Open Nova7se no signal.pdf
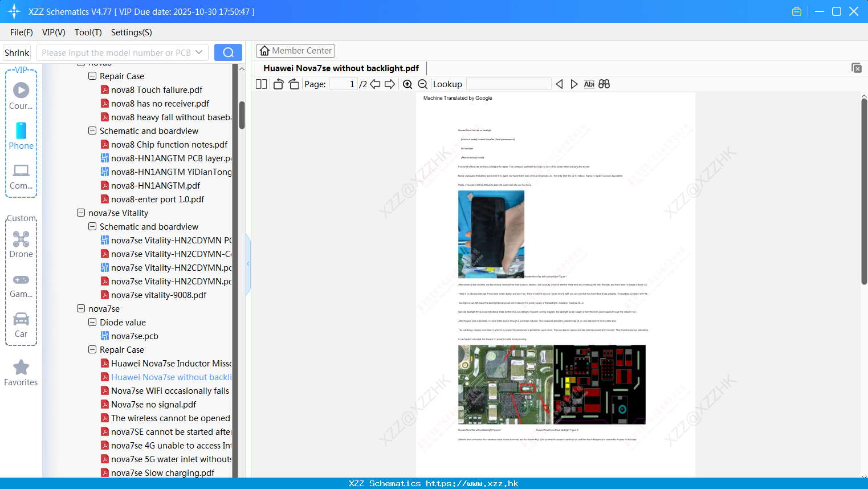 (149, 405)
